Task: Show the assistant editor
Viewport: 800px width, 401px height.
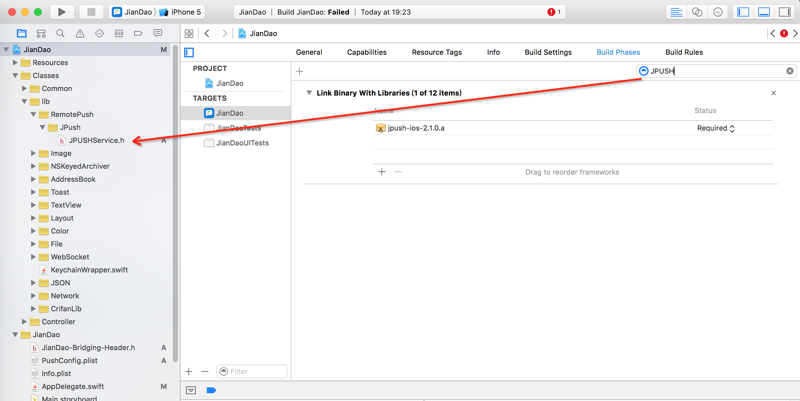Action: (x=697, y=12)
